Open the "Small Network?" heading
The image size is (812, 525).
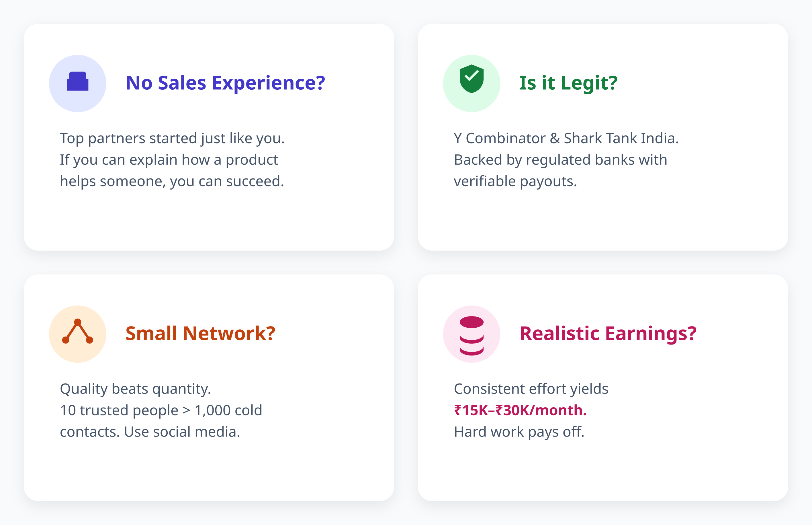200,333
